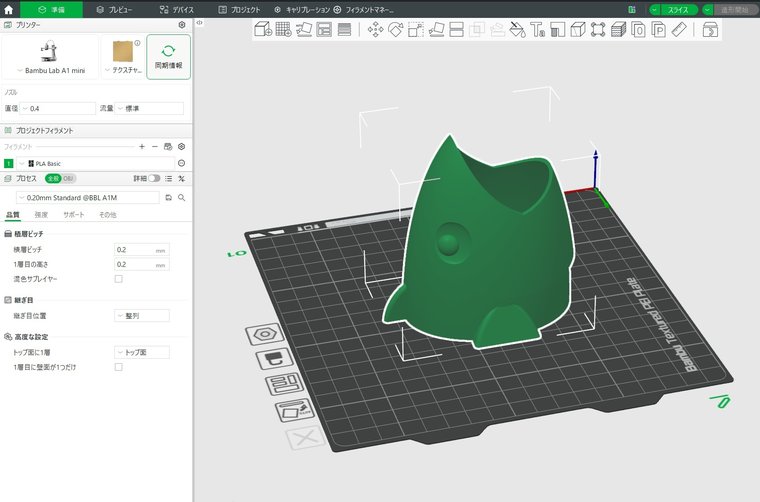Open the 0.20mm Standard @BBL A1M preset dropdown
760x502 pixels.
click(88, 198)
